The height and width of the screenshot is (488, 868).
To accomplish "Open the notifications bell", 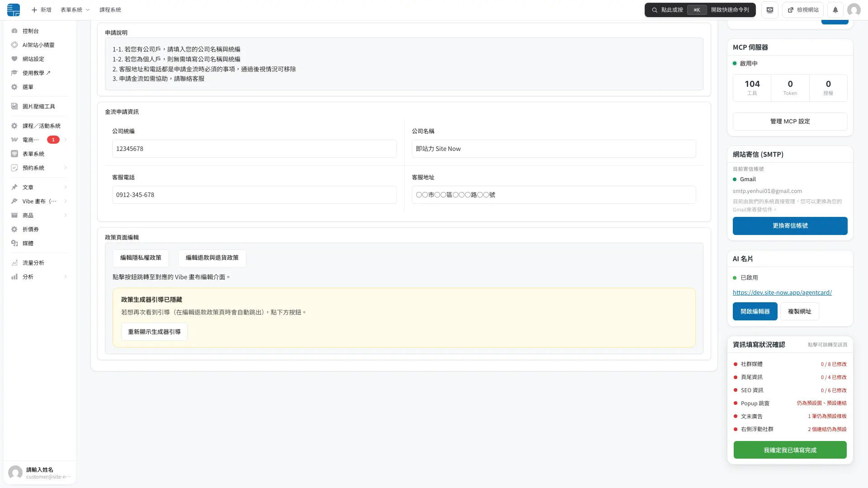I will tap(835, 10).
